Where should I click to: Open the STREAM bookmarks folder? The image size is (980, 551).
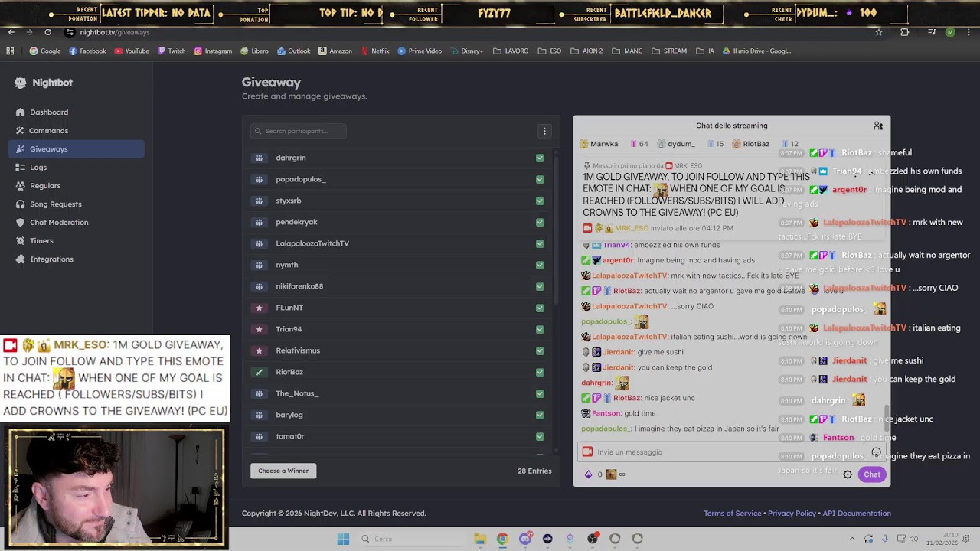click(669, 51)
